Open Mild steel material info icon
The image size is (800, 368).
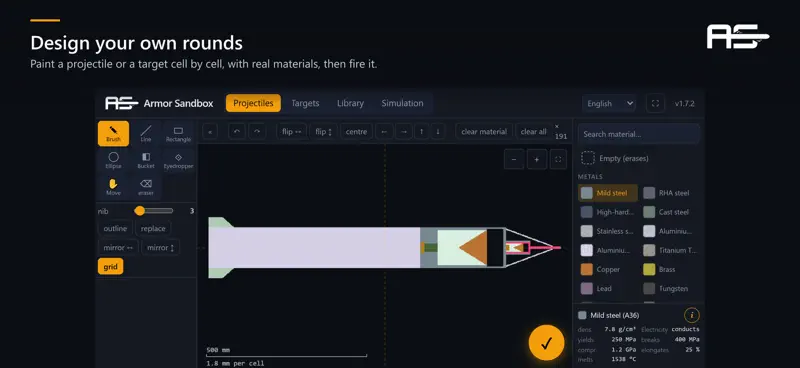[691, 315]
